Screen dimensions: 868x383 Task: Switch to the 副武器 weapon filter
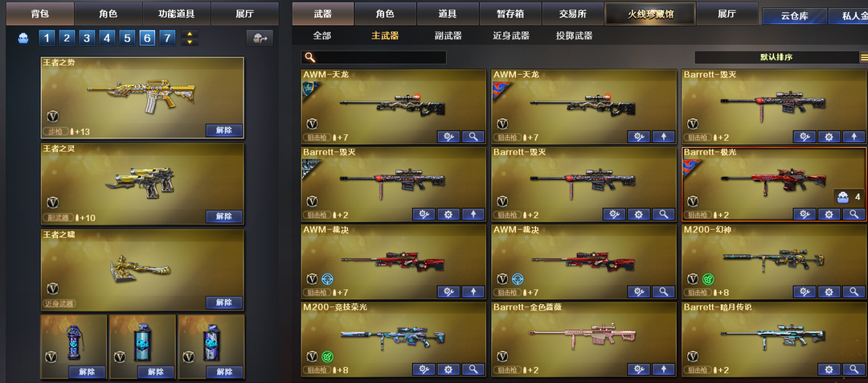448,36
